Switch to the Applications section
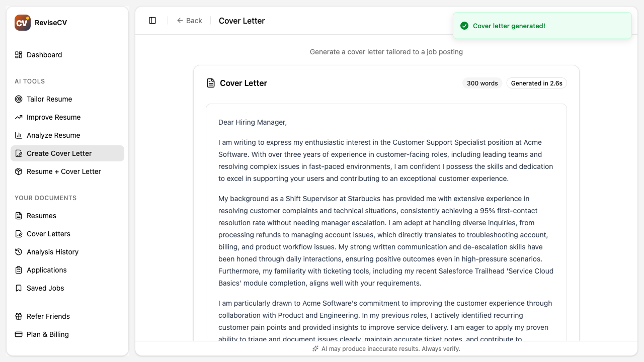 click(46, 270)
